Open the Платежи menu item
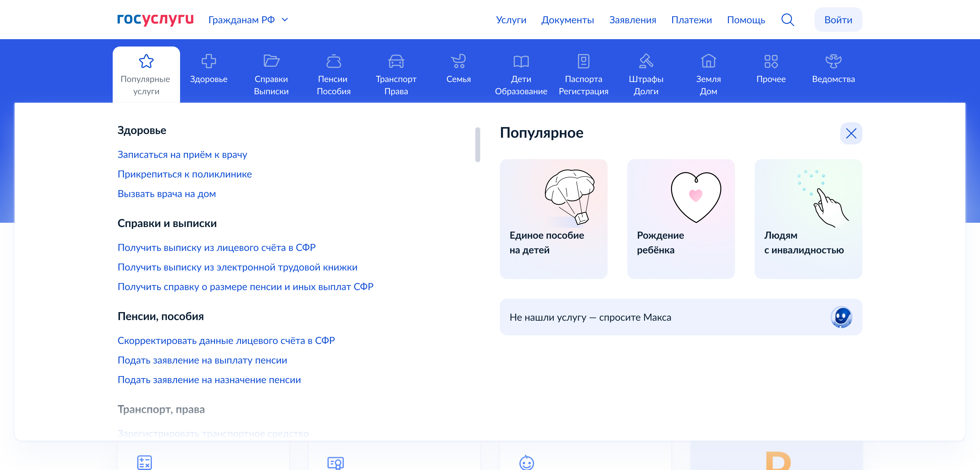This screenshot has width=980, height=470. [691, 20]
